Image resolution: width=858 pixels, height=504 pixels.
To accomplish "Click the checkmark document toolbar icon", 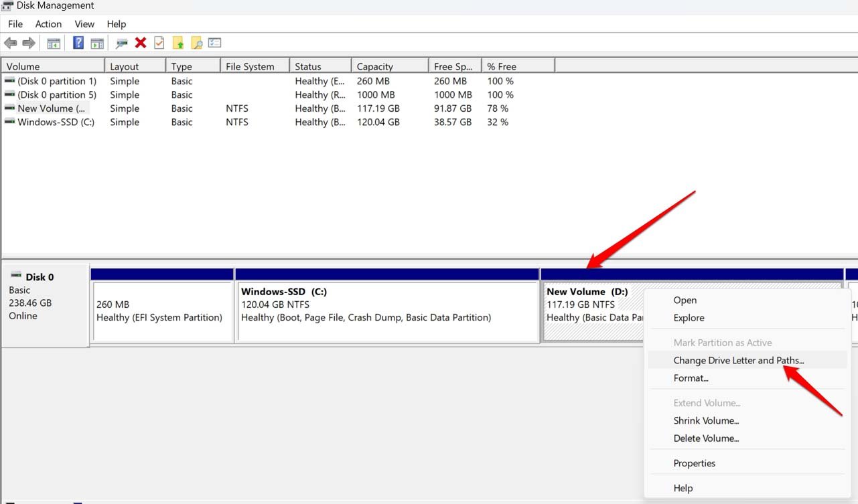I will [x=159, y=42].
